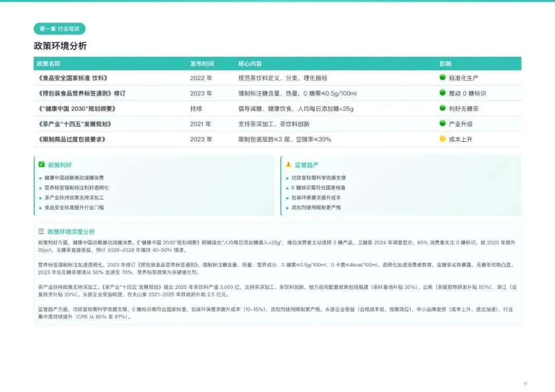
Task: Click the yellow dot beside 成本上升
Action: coord(442,139)
